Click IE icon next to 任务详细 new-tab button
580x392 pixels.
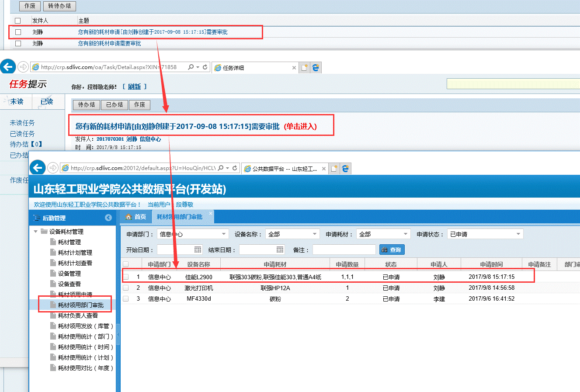click(315, 68)
